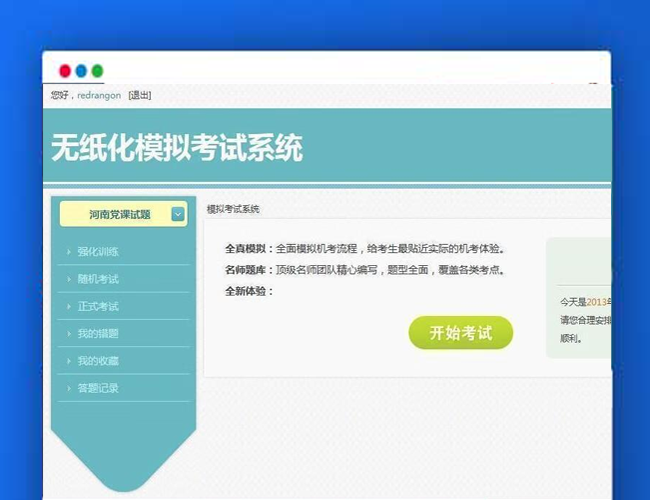Screen dimensions: 650x500
Task: Click the 模拟考试系统 breadcrumb text
Action: click(233, 209)
